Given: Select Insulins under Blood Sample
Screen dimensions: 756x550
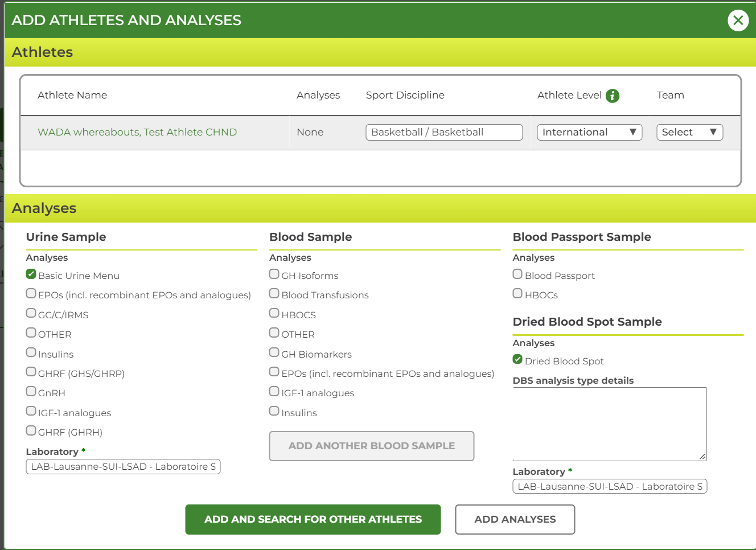Looking at the screenshot, I should coord(274,411).
